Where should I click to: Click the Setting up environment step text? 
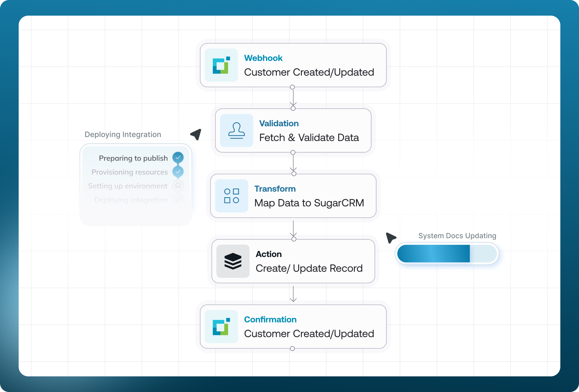point(128,186)
